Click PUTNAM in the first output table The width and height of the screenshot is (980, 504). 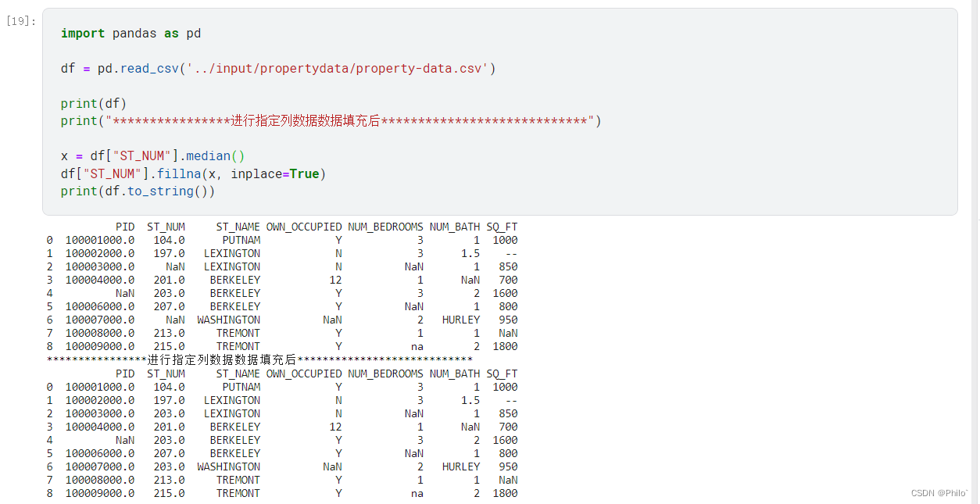(241, 240)
